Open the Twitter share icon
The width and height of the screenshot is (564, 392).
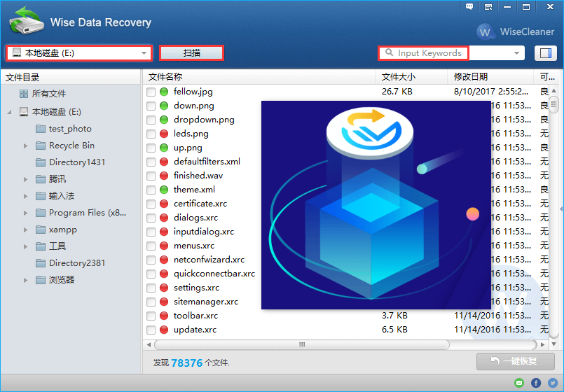tap(552, 383)
